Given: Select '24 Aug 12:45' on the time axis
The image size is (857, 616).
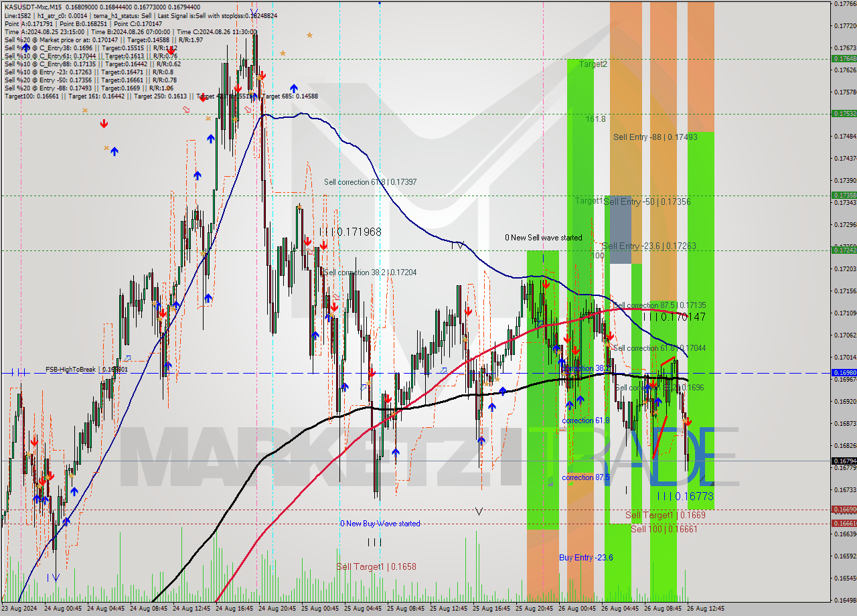Looking at the screenshot, I should coord(191,609).
